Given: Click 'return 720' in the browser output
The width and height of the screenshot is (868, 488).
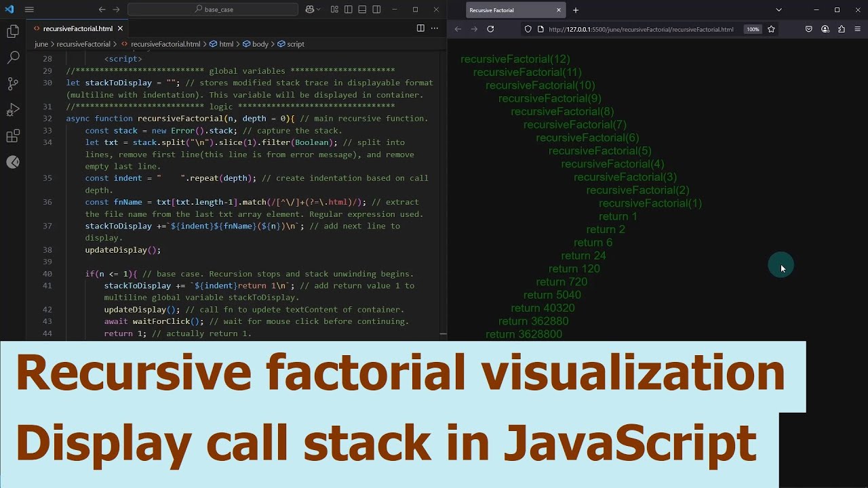Looking at the screenshot, I should pyautogui.click(x=561, y=282).
